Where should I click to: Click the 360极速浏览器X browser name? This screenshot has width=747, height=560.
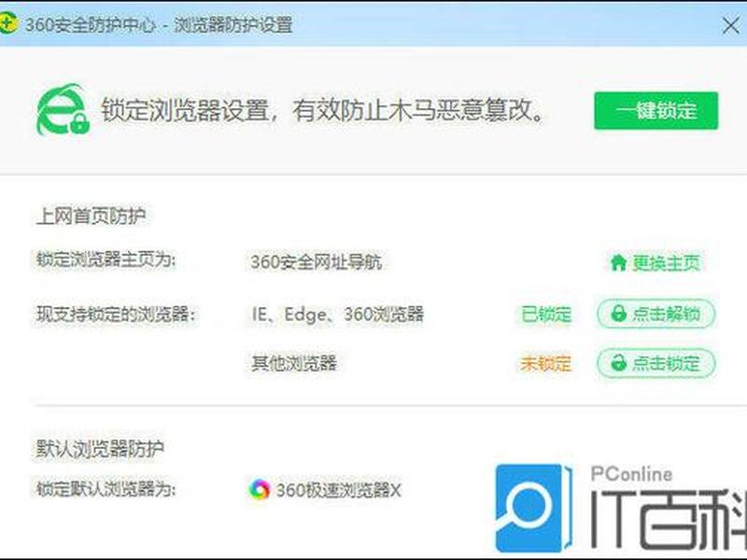[x=339, y=489]
